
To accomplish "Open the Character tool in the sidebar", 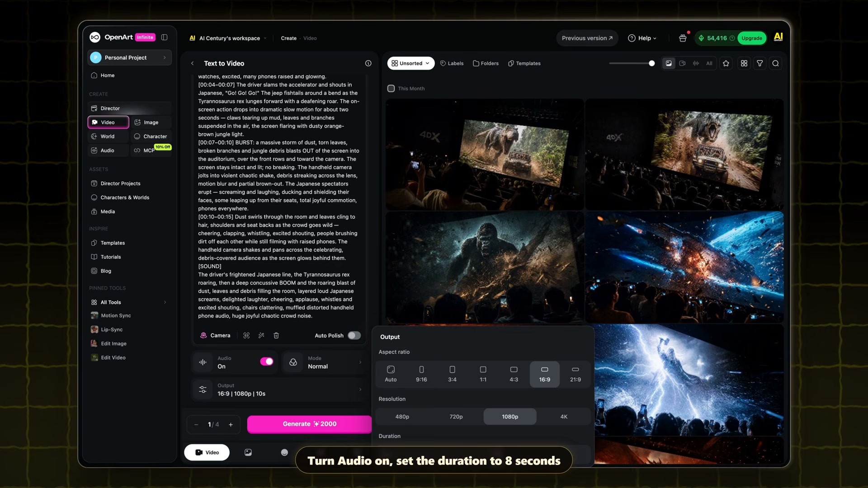I will click(x=151, y=136).
